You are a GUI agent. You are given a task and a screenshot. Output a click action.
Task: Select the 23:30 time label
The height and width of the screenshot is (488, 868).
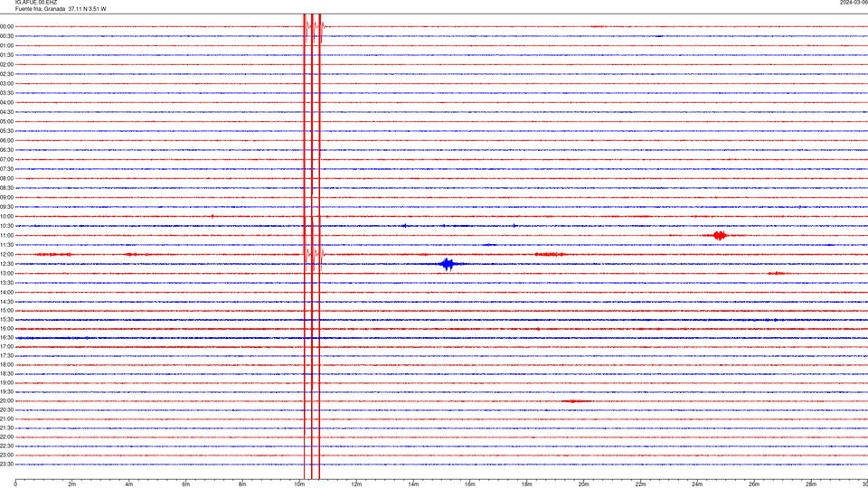(6, 465)
